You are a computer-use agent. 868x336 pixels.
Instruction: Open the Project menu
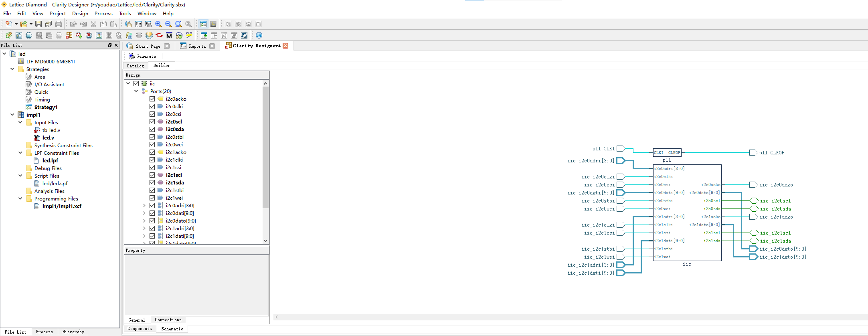pos(58,14)
